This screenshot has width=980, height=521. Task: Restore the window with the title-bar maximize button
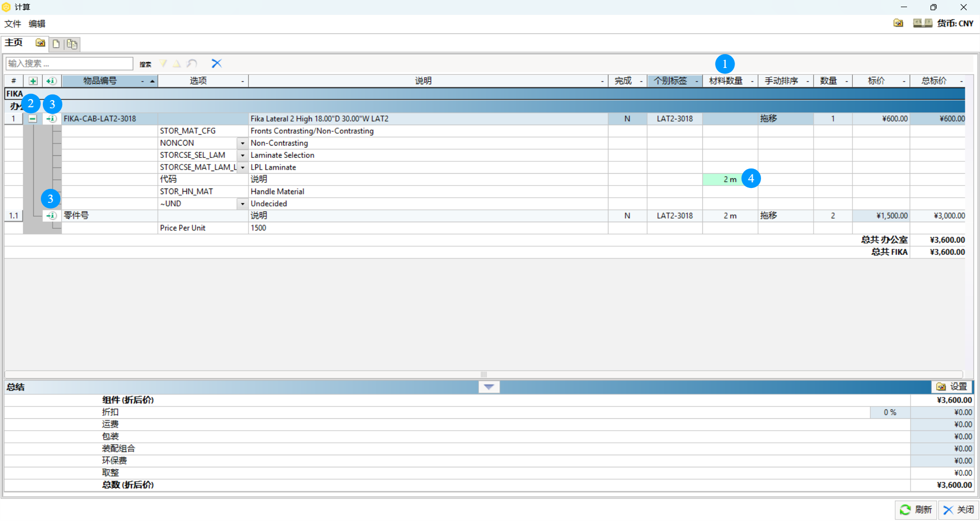click(x=933, y=7)
